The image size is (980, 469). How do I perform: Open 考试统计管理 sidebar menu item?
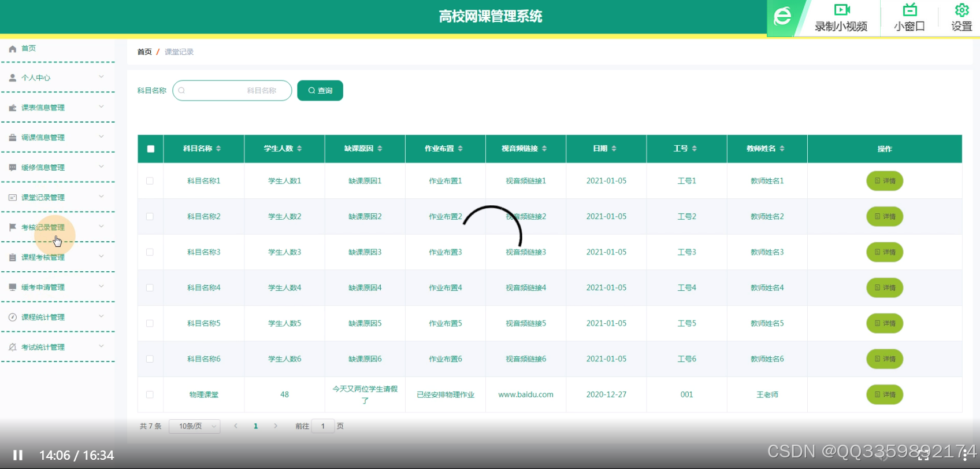coord(58,347)
